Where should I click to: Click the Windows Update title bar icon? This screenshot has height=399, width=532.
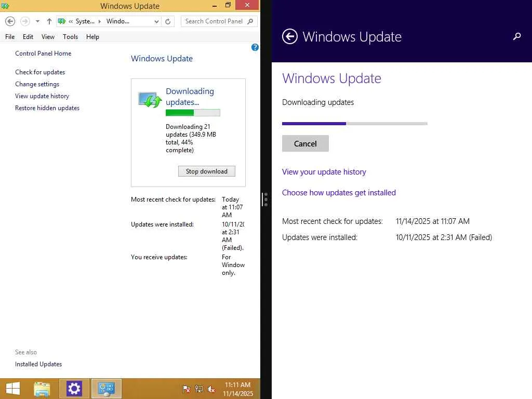[x=5, y=6]
